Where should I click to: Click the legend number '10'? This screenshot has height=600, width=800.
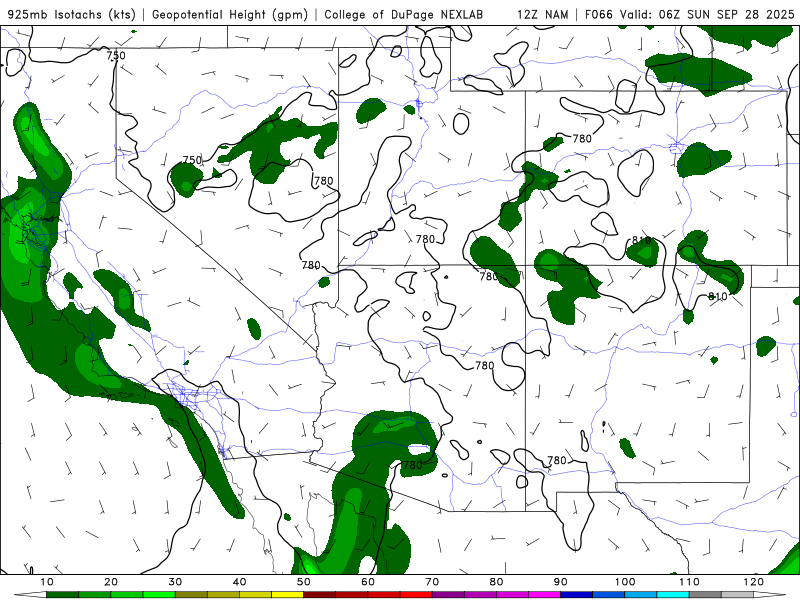pos(46,582)
